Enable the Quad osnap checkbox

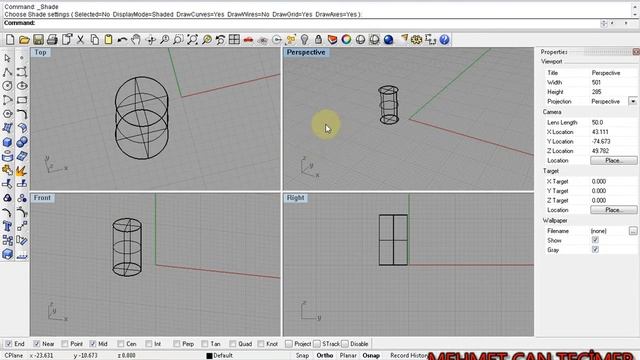pos(233,344)
